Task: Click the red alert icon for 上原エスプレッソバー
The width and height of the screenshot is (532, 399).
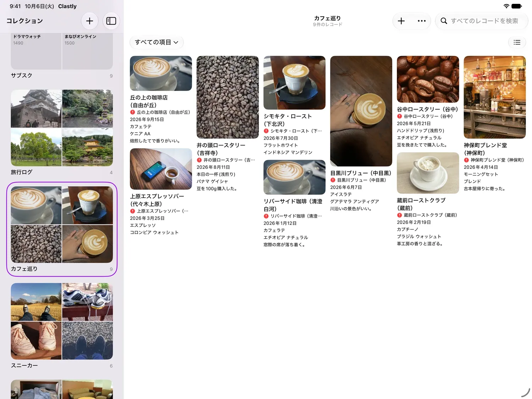Action: [x=133, y=211]
